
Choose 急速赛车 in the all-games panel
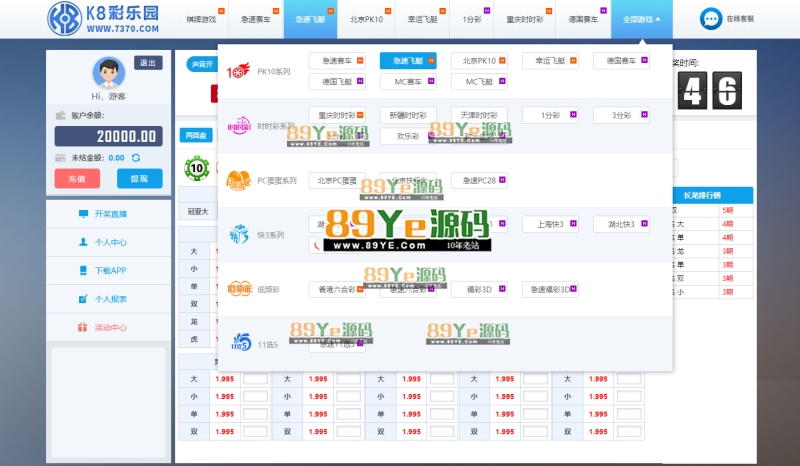[337, 61]
